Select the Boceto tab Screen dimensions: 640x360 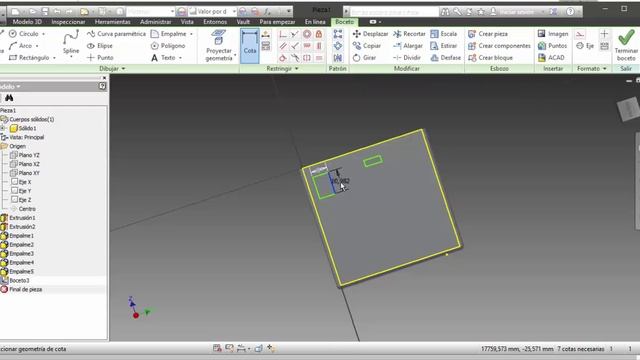click(344, 22)
